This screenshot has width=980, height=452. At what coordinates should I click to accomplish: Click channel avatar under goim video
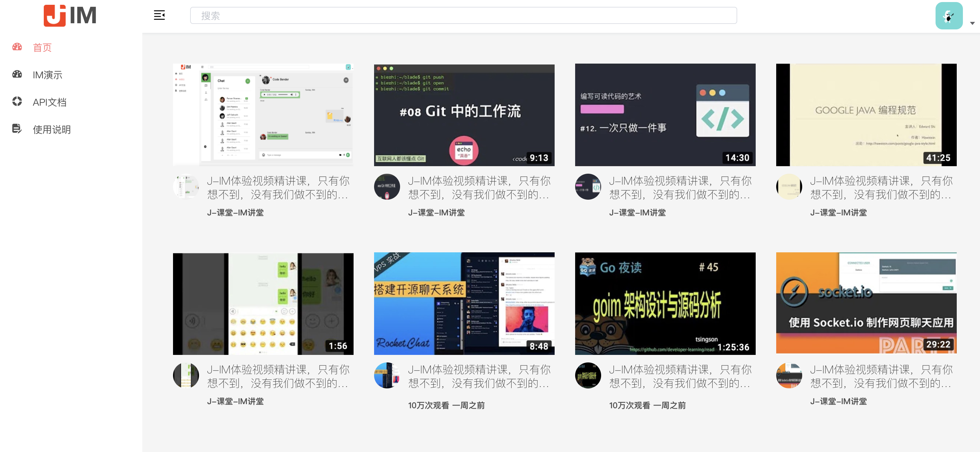click(588, 375)
